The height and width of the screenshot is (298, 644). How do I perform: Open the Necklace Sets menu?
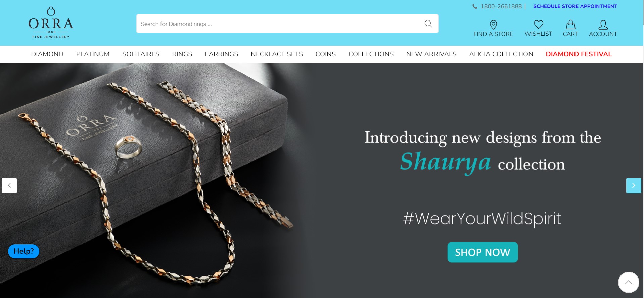277,54
